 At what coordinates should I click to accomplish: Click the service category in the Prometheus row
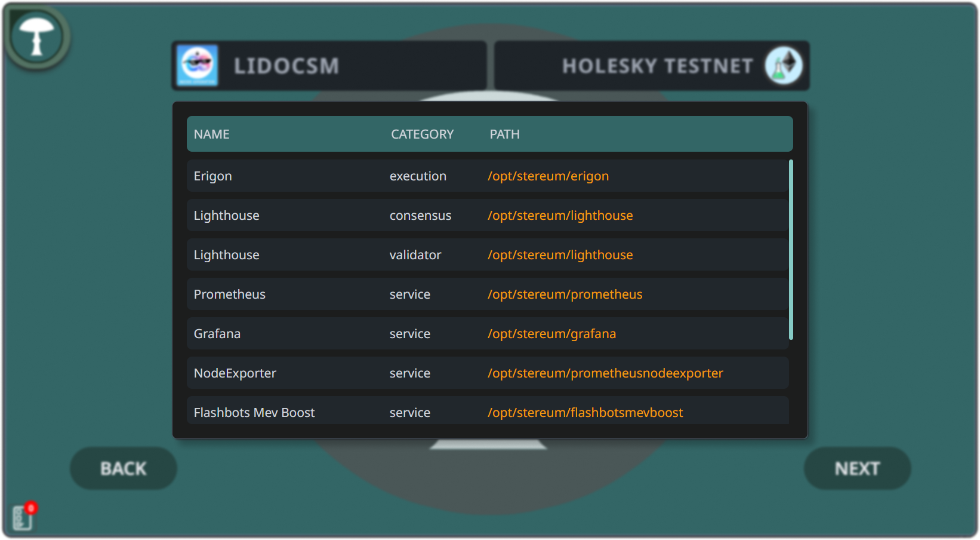(410, 294)
